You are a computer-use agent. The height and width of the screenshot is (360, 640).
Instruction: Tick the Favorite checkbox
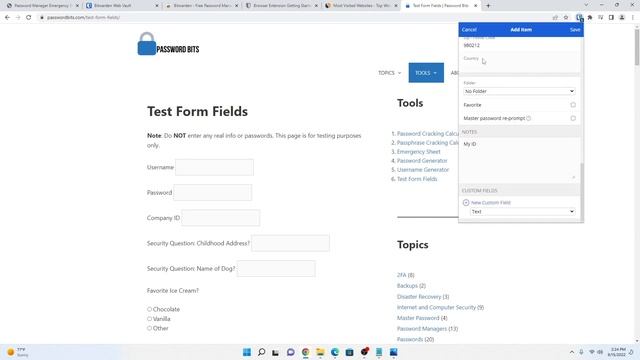pos(573,105)
